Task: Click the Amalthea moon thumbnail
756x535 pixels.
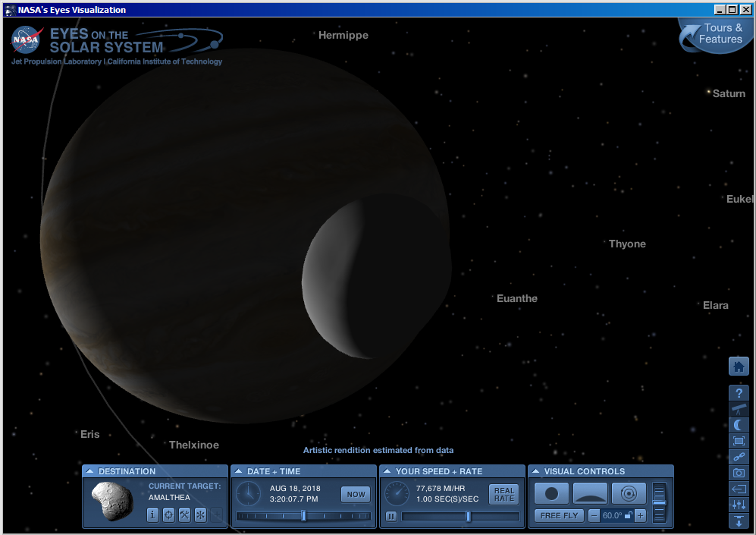Action: (112, 501)
